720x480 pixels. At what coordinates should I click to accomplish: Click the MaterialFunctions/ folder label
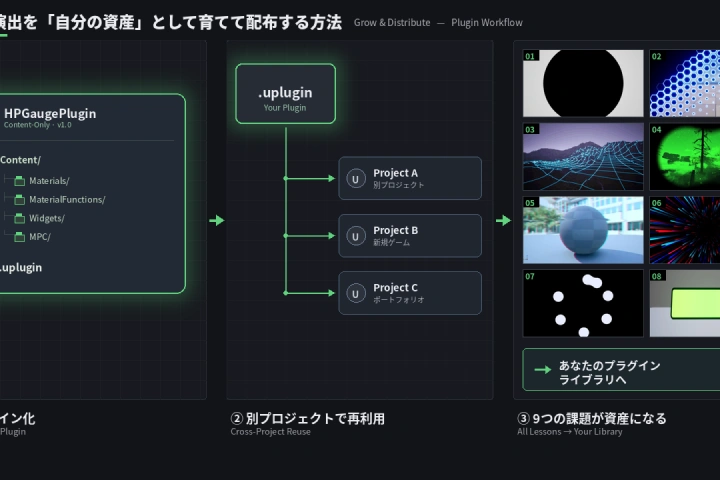point(67,200)
